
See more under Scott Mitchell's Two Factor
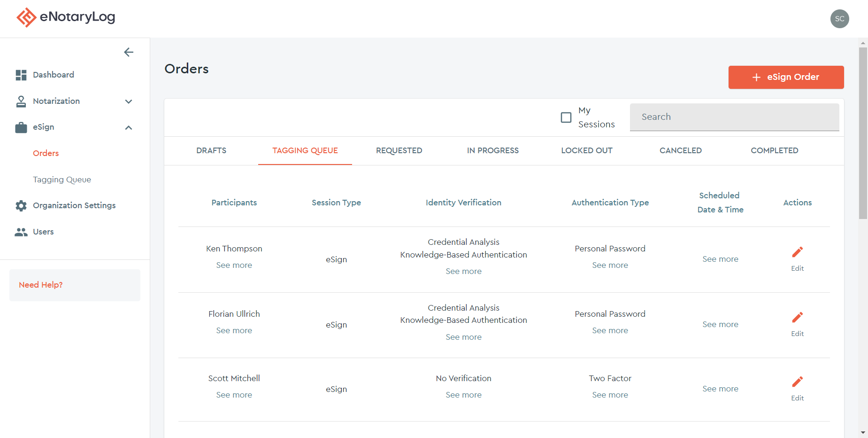click(610, 395)
